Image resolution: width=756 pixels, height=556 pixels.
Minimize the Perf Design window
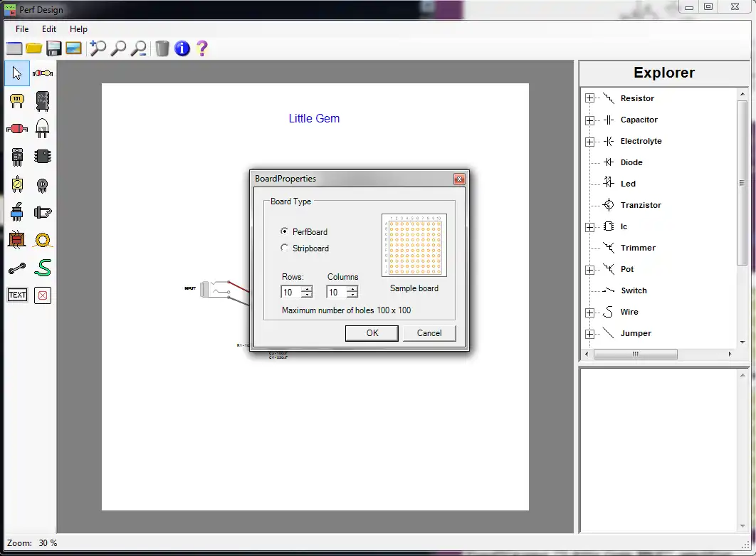[x=689, y=6]
